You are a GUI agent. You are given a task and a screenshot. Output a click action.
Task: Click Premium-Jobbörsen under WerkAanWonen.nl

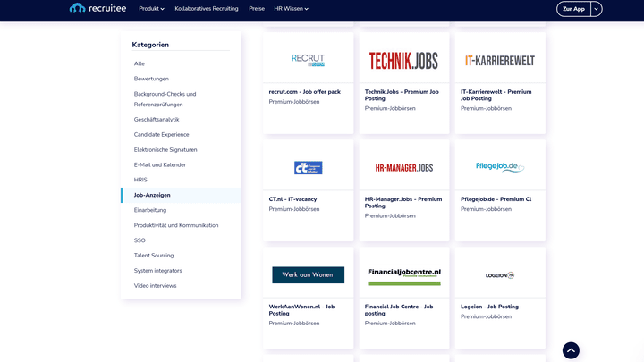coord(294,324)
